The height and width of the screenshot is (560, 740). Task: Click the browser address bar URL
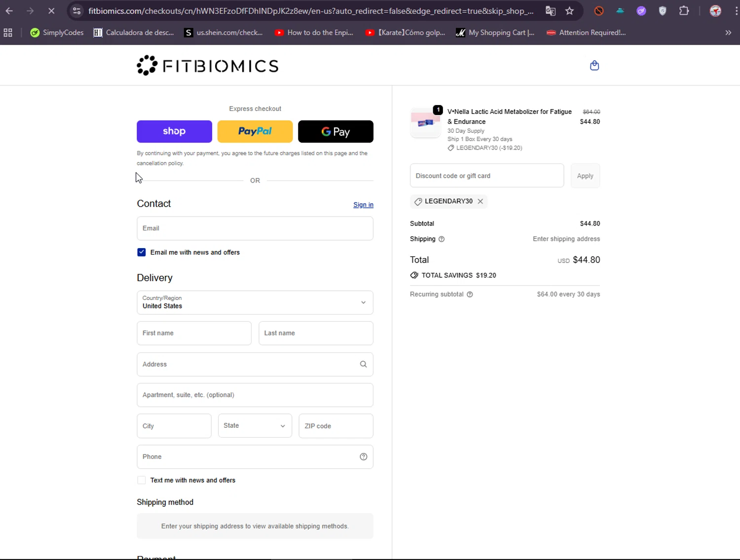click(x=311, y=11)
